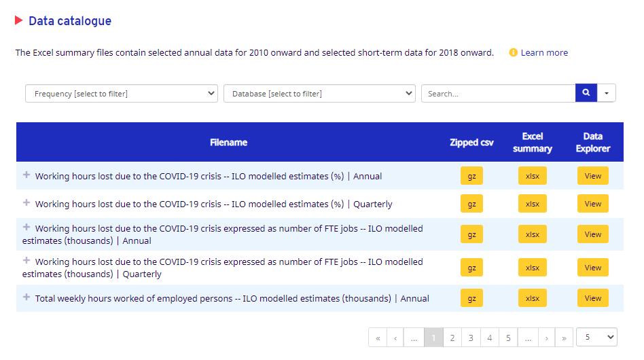Open the Learn more link
The width and height of the screenshot is (644, 360).
[x=544, y=52]
